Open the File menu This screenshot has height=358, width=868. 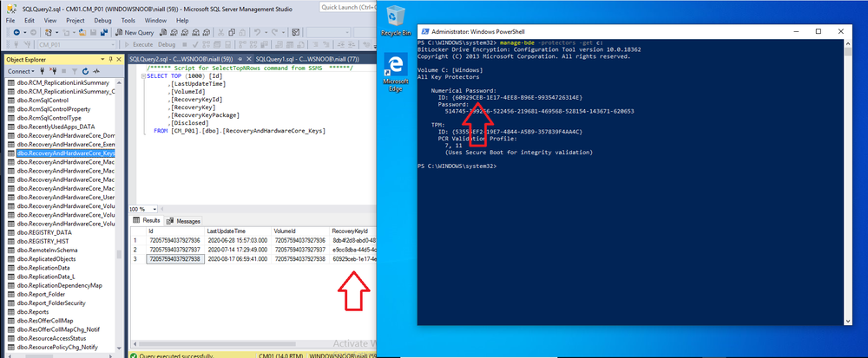point(10,21)
